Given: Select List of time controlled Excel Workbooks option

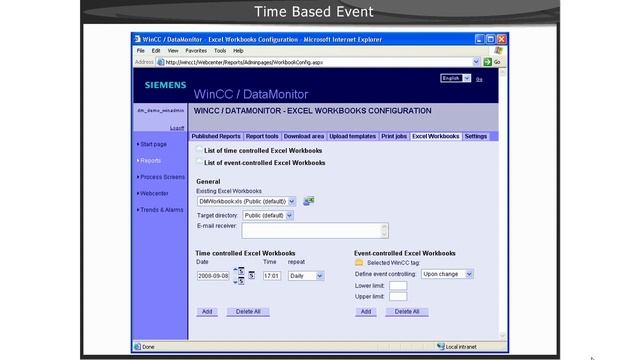Looking at the screenshot, I should coord(199,150).
